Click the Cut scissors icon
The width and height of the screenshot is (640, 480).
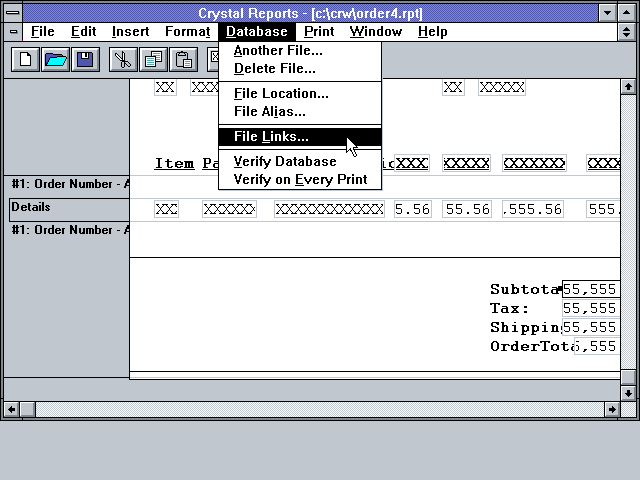tap(123, 60)
